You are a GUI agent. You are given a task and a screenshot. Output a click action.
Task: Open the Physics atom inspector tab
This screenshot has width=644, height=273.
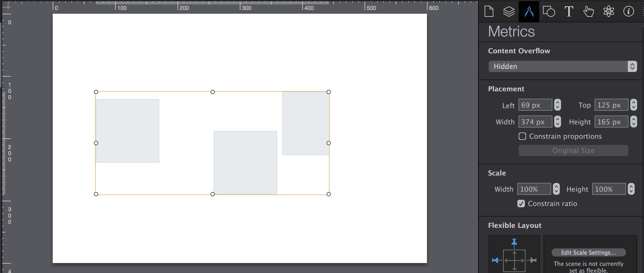coord(609,12)
